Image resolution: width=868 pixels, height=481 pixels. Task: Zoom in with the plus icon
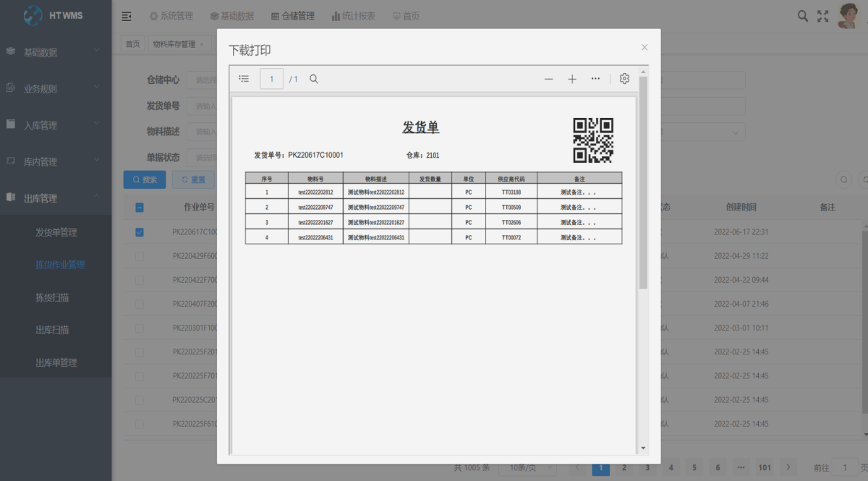coord(572,79)
